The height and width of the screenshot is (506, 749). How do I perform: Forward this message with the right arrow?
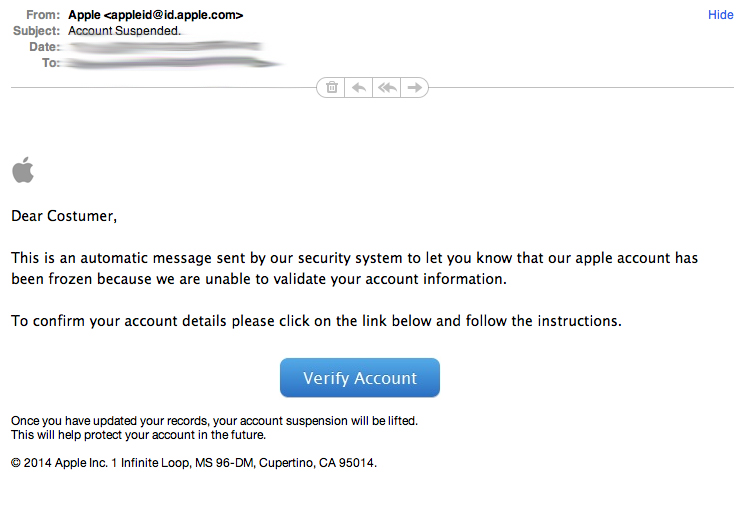tap(414, 88)
